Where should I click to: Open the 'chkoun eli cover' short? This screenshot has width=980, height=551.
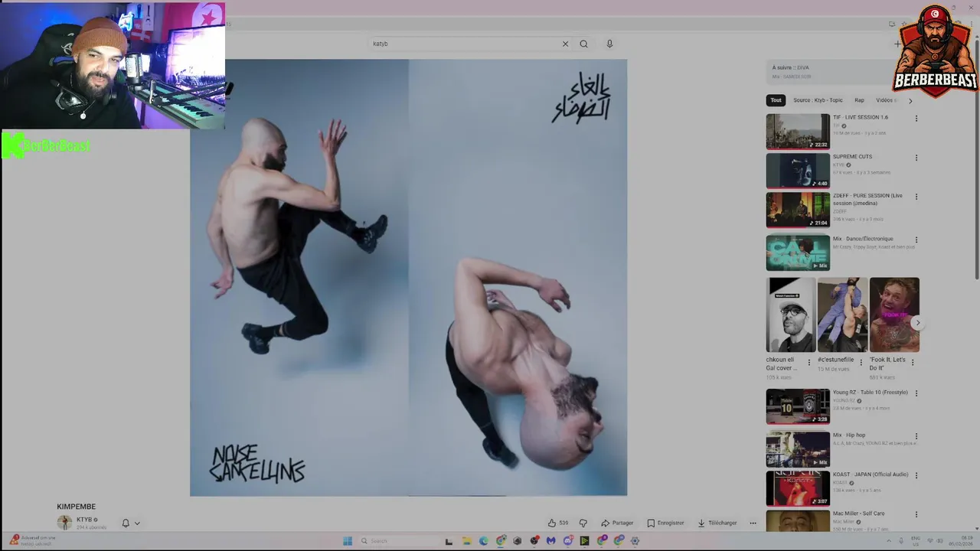click(x=791, y=315)
